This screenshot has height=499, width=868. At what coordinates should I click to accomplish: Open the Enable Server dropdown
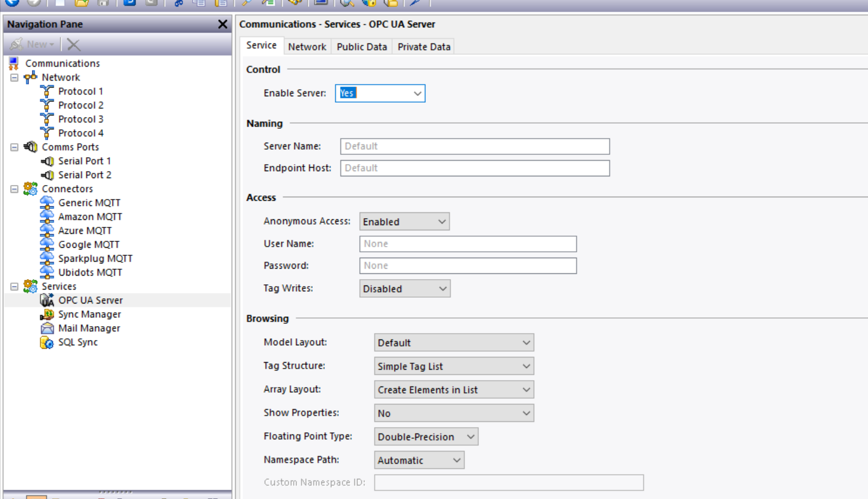380,93
